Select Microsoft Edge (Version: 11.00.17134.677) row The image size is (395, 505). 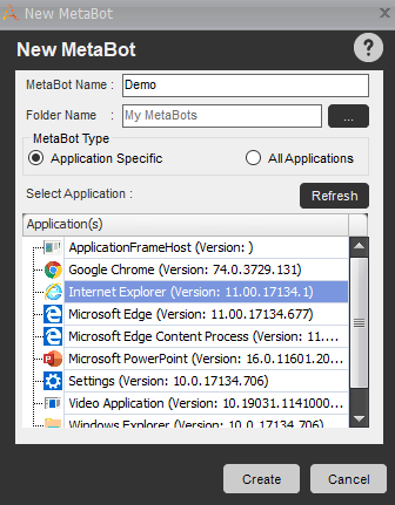coord(206,314)
